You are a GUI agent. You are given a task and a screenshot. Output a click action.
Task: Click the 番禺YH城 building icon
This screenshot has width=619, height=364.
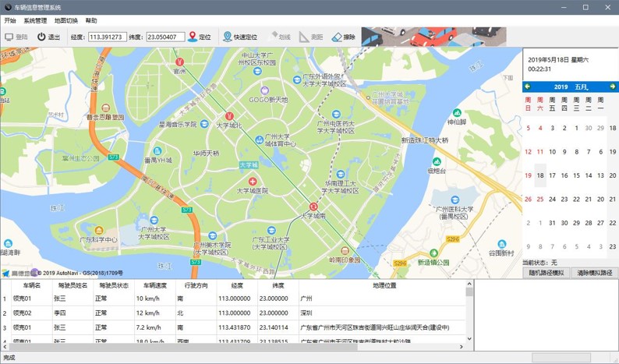point(157,150)
